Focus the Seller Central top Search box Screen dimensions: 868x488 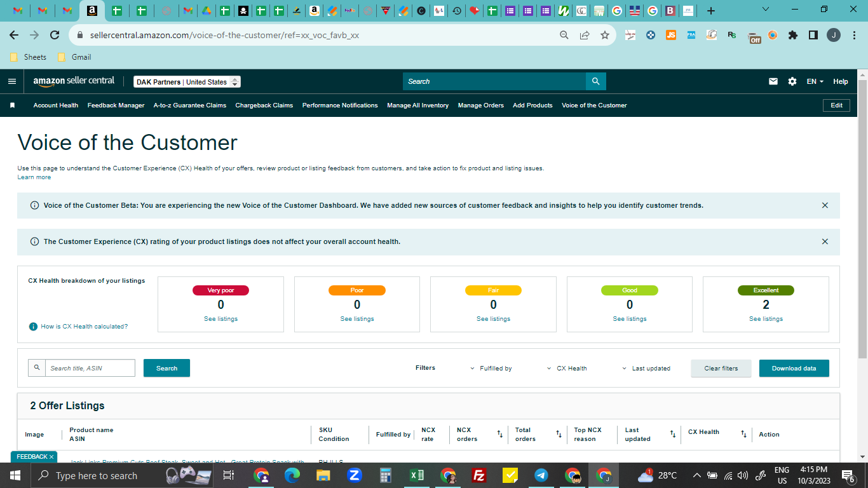pyautogui.click(x=494, y=81)
